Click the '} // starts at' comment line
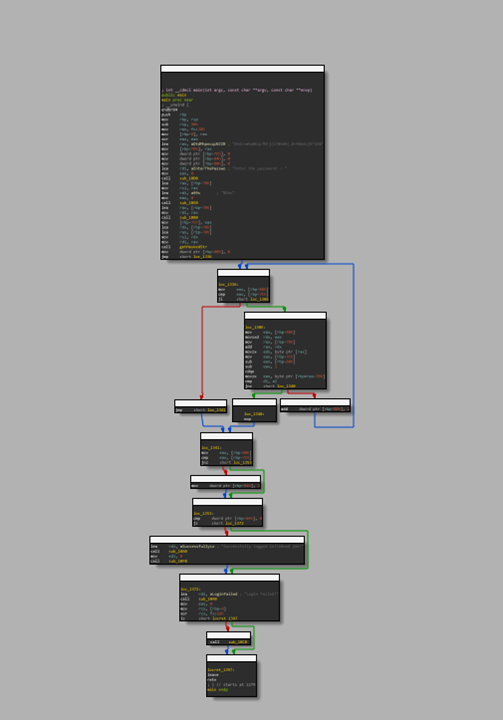 coord(231,685)
